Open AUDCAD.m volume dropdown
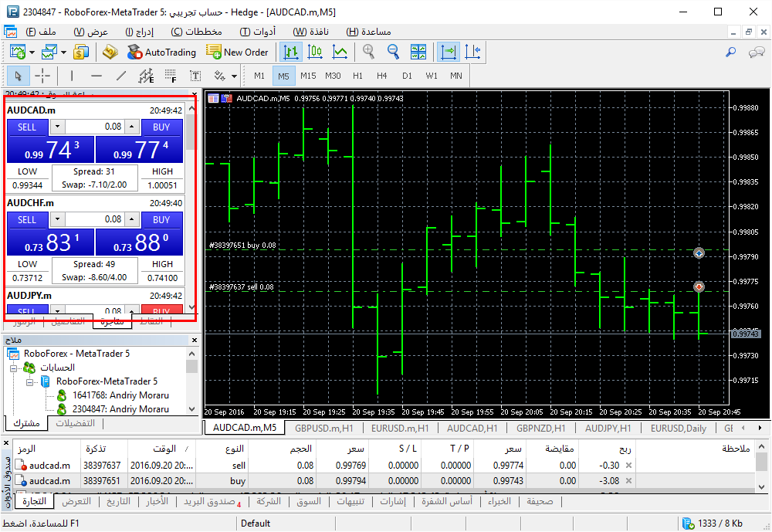 (x=58, y=127)
